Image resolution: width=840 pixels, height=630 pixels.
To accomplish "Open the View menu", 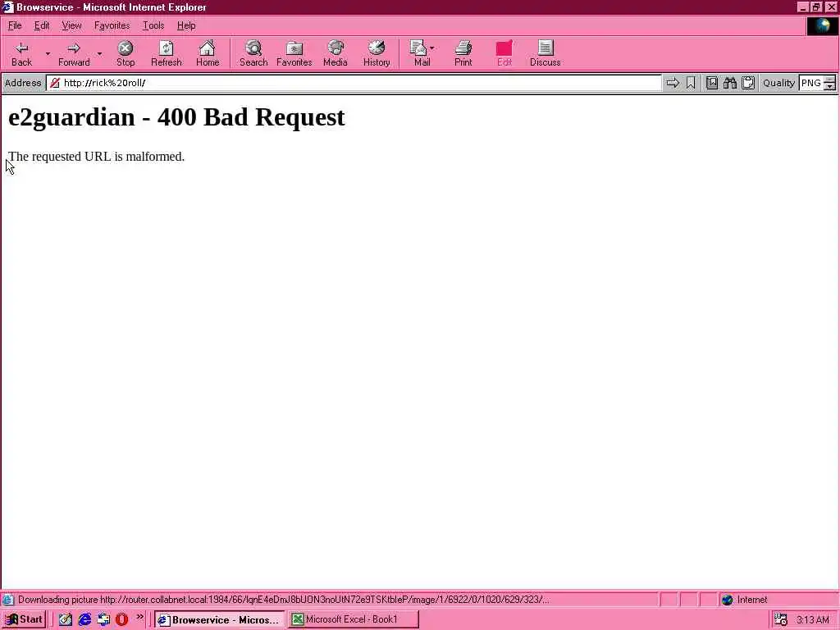I will coord(72,25).
